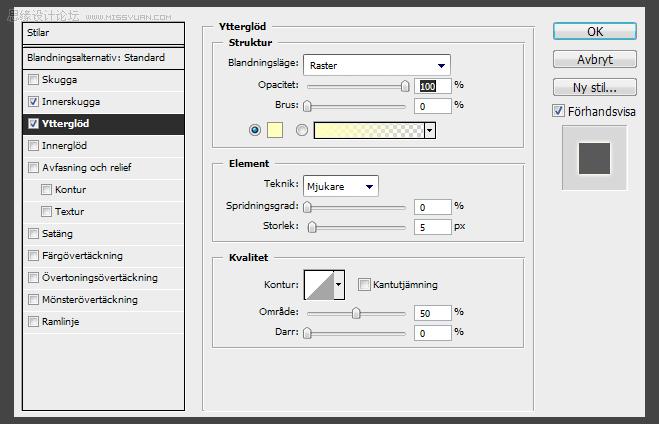
Task: Open the gradient preset dropdown arrow
Action: coord(429,130)
